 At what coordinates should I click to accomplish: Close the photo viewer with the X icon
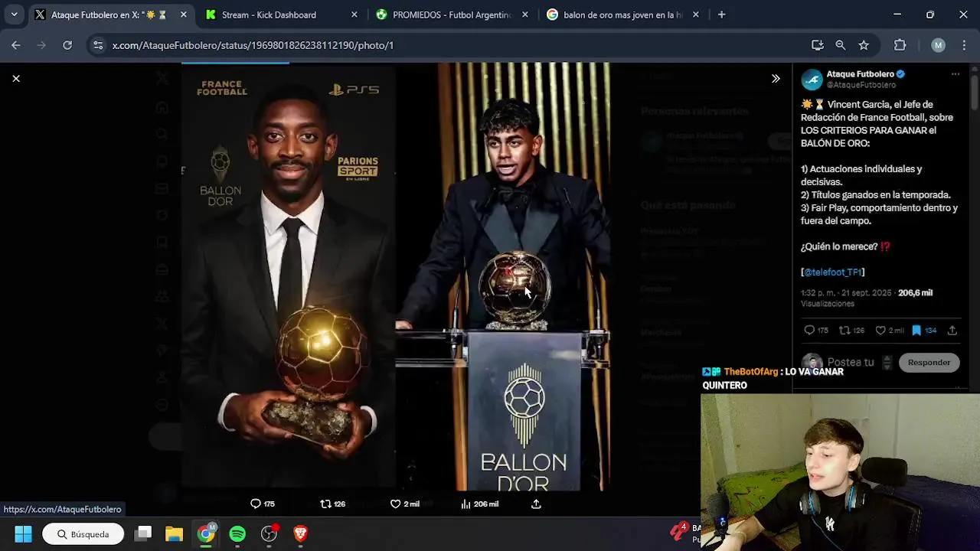click(16, 78)
